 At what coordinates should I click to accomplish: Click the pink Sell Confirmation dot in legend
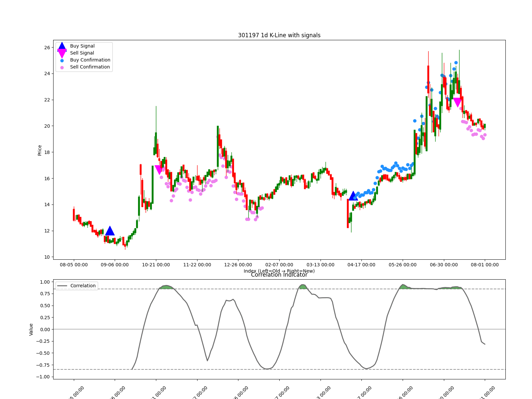click(x=62, y=67)
